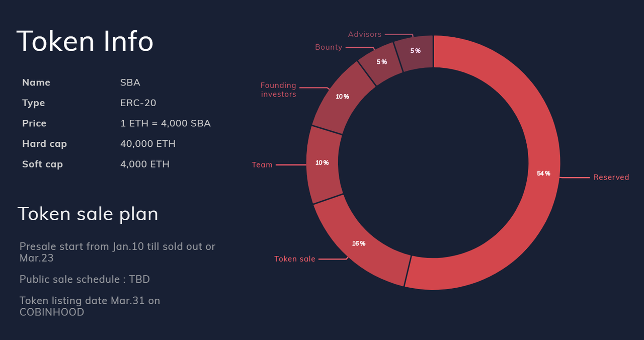Click the Token sale plan heading
The height and width of the screenshot is (340, 644).
click(88, 214)
